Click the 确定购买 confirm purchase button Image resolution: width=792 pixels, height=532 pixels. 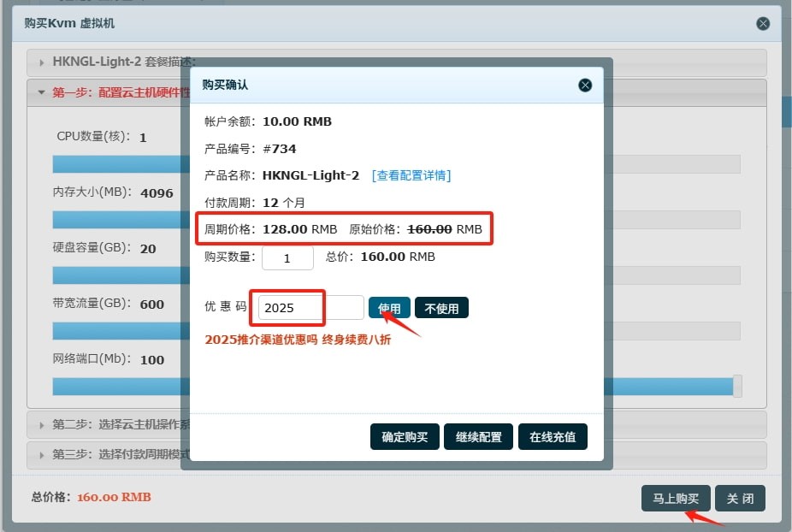pos(405,436)
